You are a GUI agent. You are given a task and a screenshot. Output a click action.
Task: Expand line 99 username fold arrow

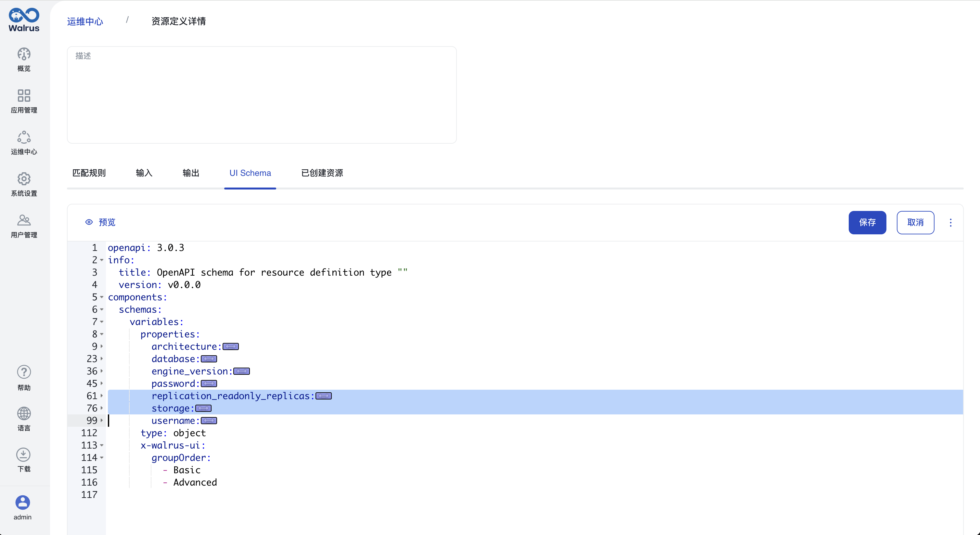tap(102, 421)
